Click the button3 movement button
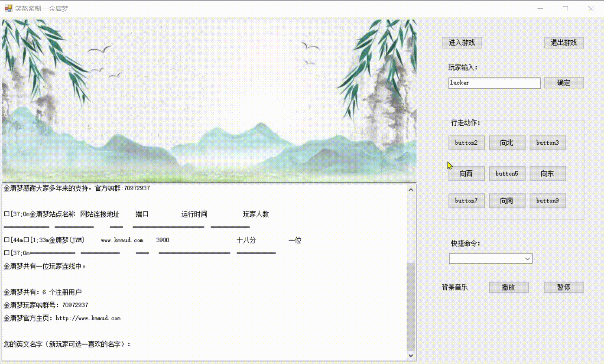Screen dimensions: 604x364 click(548, 143)
